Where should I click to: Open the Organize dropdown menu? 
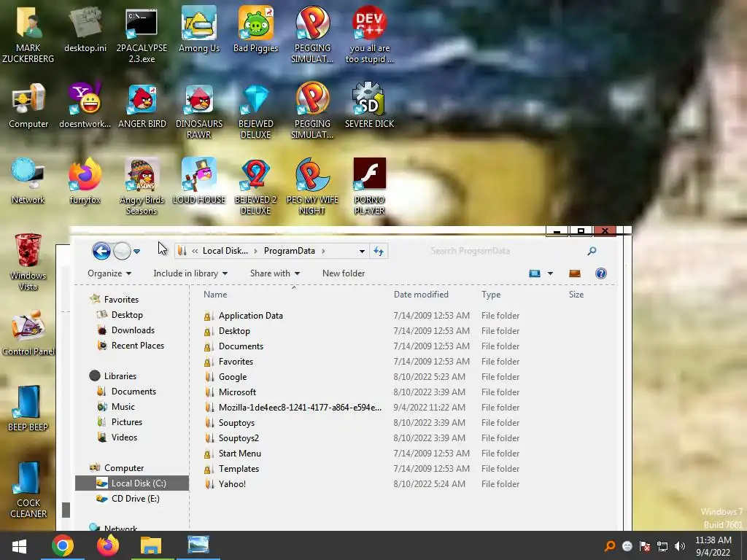coord(109,273)
